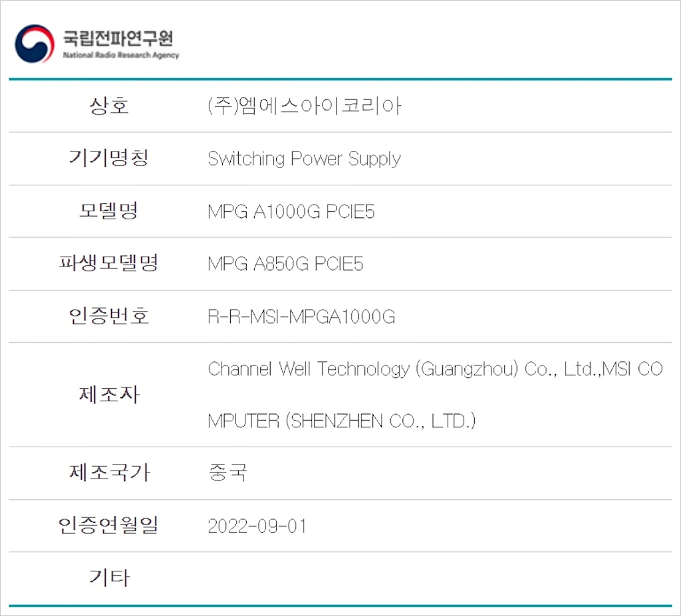Click the National Radio Research Agency taegeuk logo
The width and height of the screenshot is (681, 616).
tap(35, 43)
